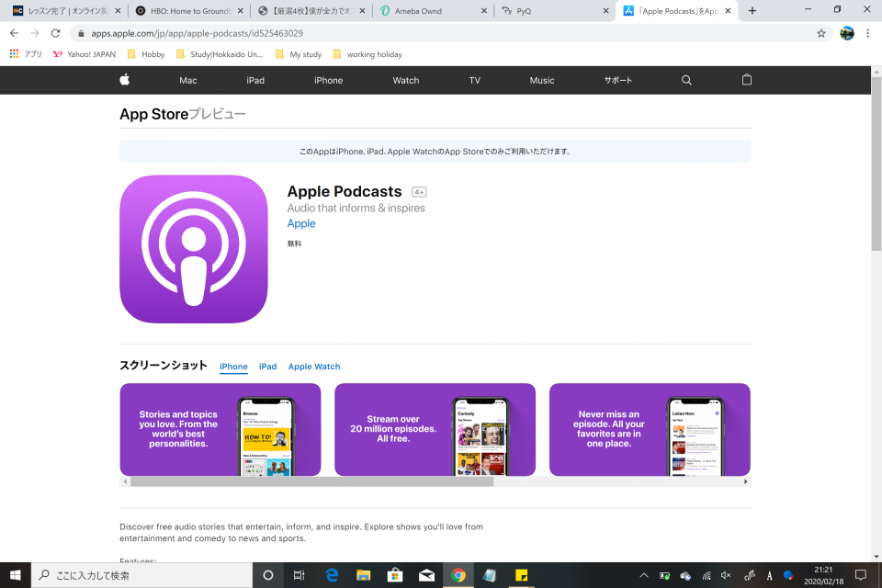Show hidden system tray icons
Image resolution: width=882 pixels, height=588 pixels.
[x=644, y=575]
